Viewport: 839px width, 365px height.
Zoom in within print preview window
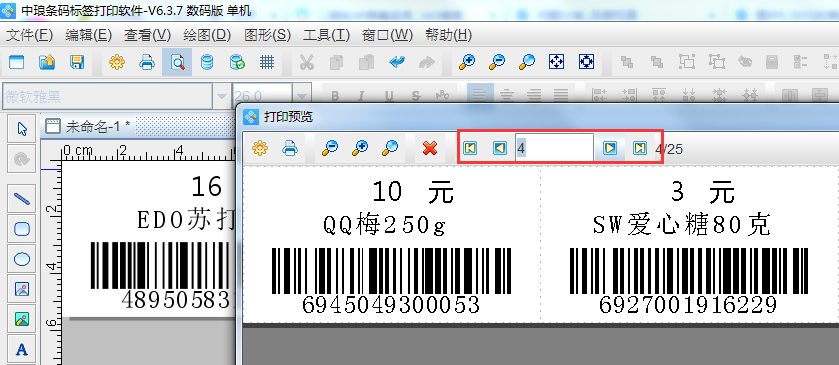click(x=360, y=148)
